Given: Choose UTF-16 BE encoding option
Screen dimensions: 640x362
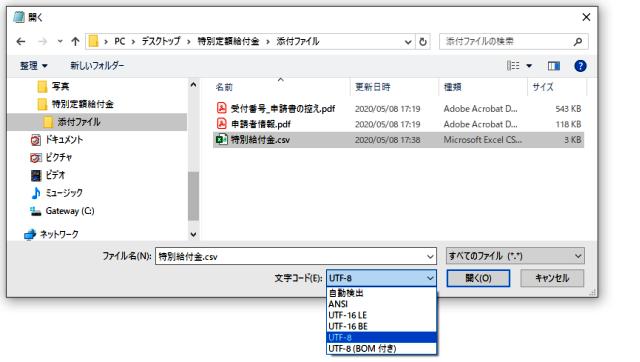Looking at the screenshot, I should click(381, 326).
